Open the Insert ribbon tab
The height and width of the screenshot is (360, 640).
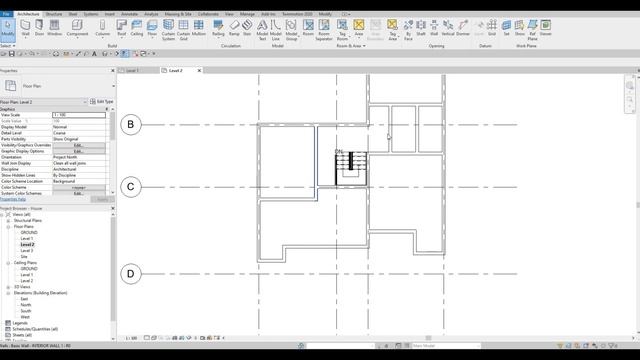click(109, 14)
